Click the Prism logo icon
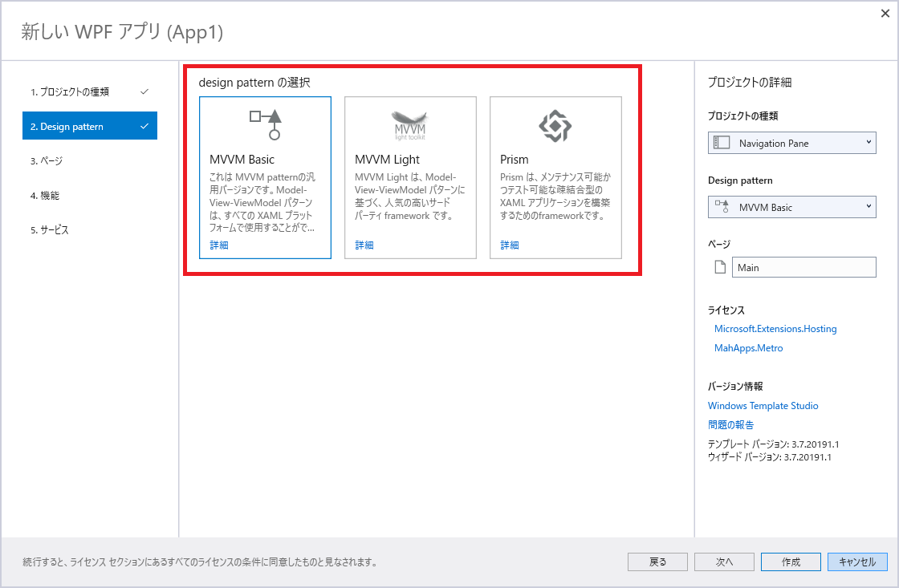The image size is (899, 588). pyautogui.click(x=555, y=125)
